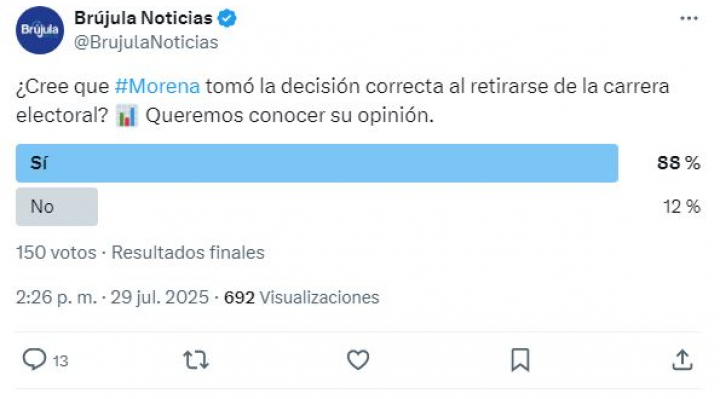720x399 pixels.
Task: Follow the #Morena hashtag link
Action: tap(157, 86)
